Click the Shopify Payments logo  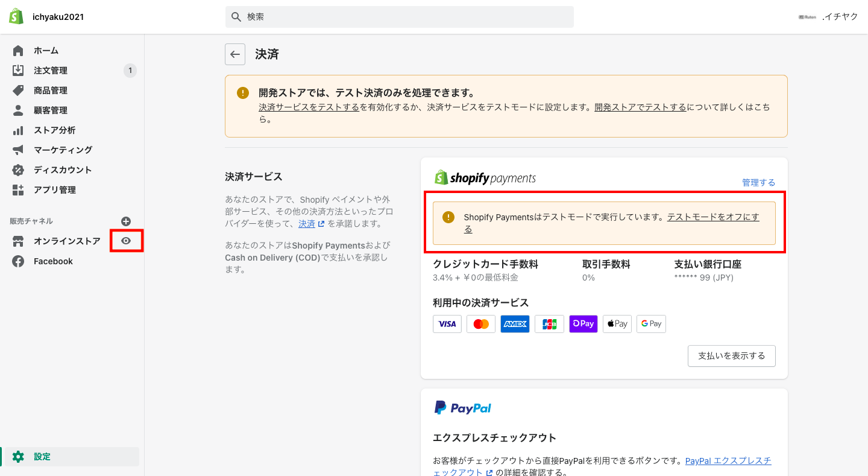pos(485,178)
